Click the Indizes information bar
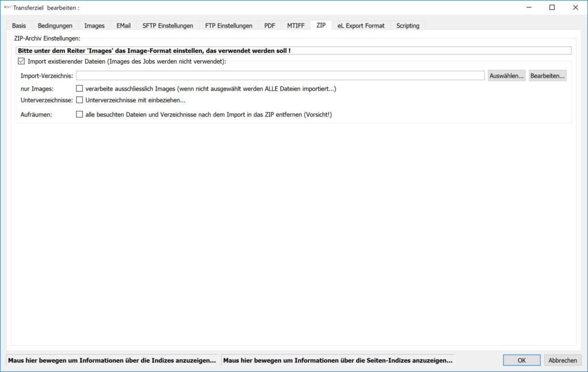Viewport: 588px width, 372px height. [x=112, y=361]
